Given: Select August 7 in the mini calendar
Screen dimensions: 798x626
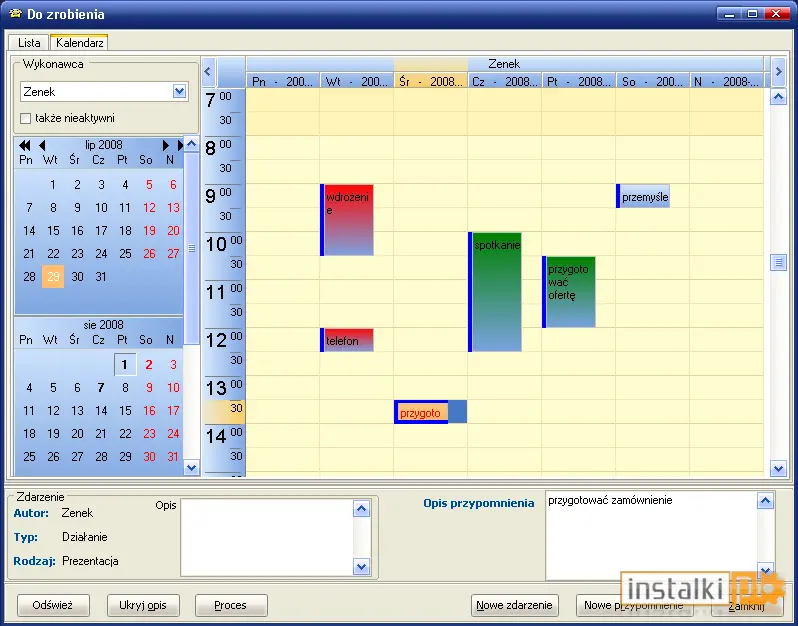Looking at the screenshot, I should pos(101,387).
